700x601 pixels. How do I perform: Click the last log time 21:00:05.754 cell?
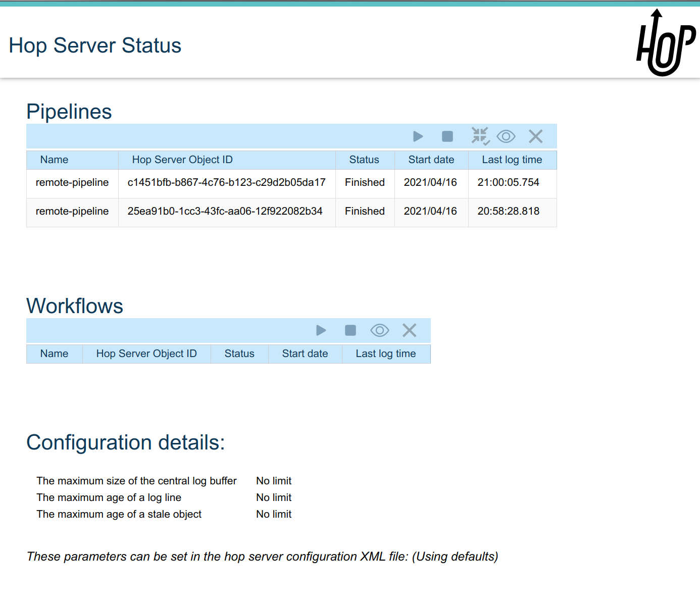pyautogui.click(x=508, y=182)
